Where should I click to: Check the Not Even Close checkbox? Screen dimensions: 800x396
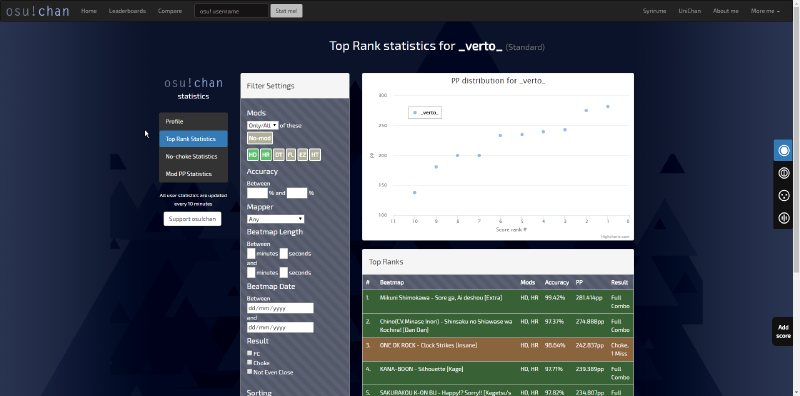click(x=249, y=372)
